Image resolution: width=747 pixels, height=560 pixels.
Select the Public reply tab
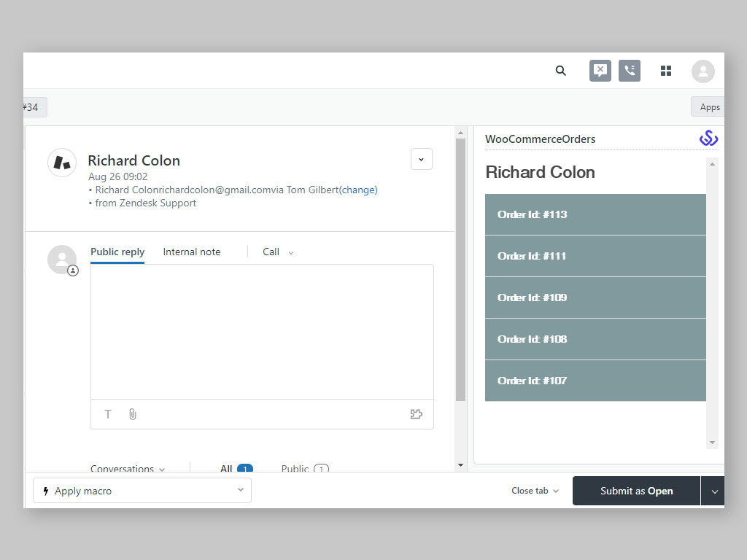tap(117, 252)
